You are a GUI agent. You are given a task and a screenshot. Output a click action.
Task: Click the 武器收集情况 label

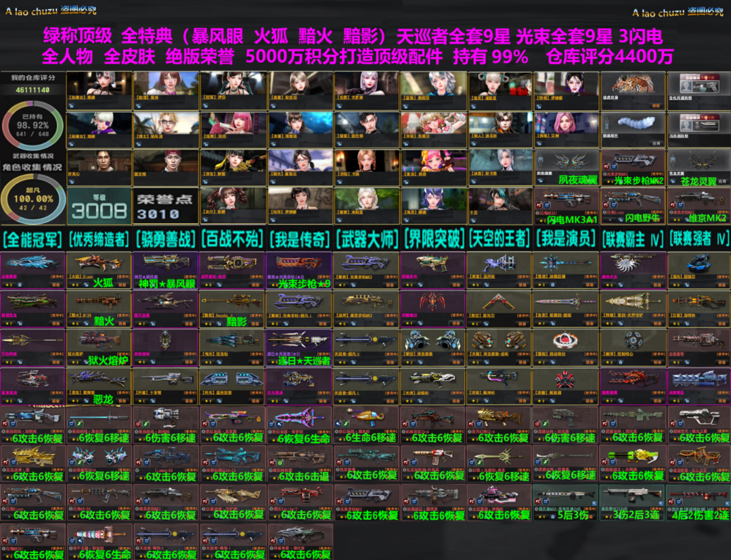pyautogui.click(x=32, y=156)
